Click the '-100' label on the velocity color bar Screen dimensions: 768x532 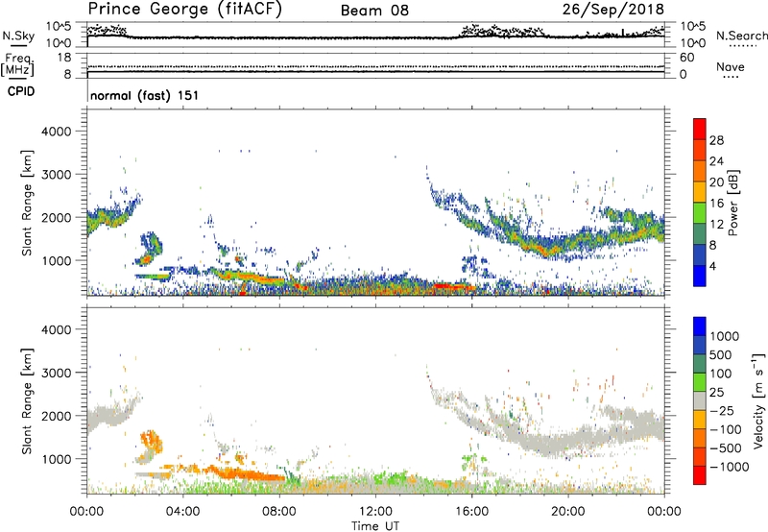(x=726, y=429)
